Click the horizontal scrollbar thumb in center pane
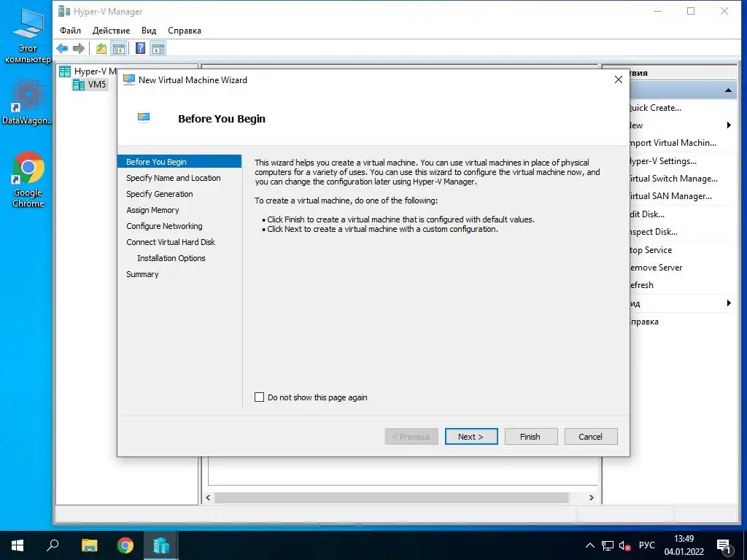Image resolution: width=747 pixels, height=560 pixels. click(x=391, y=497)
